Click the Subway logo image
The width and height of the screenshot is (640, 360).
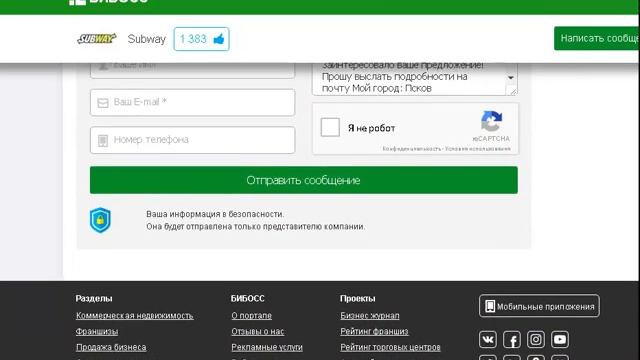pos(97,39)
